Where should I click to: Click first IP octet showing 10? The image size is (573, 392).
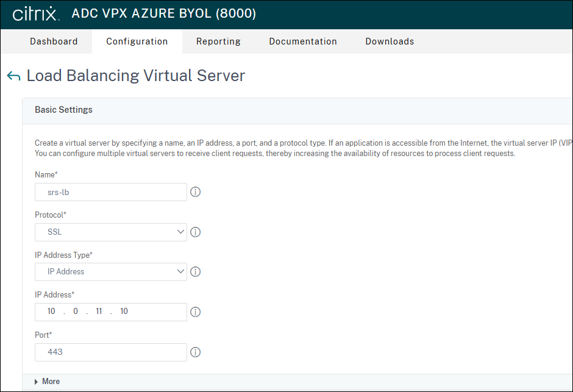(x=51, y=312)
